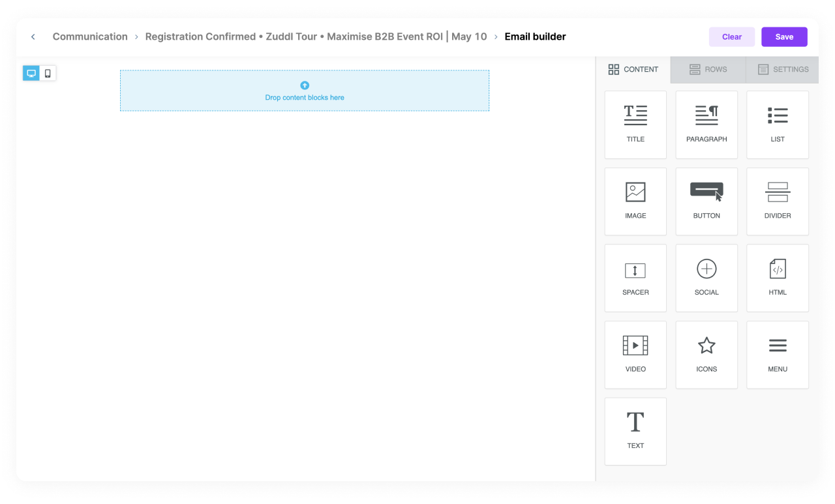Select the Title content block
This screenshot has width=835, height=504.
635,125
